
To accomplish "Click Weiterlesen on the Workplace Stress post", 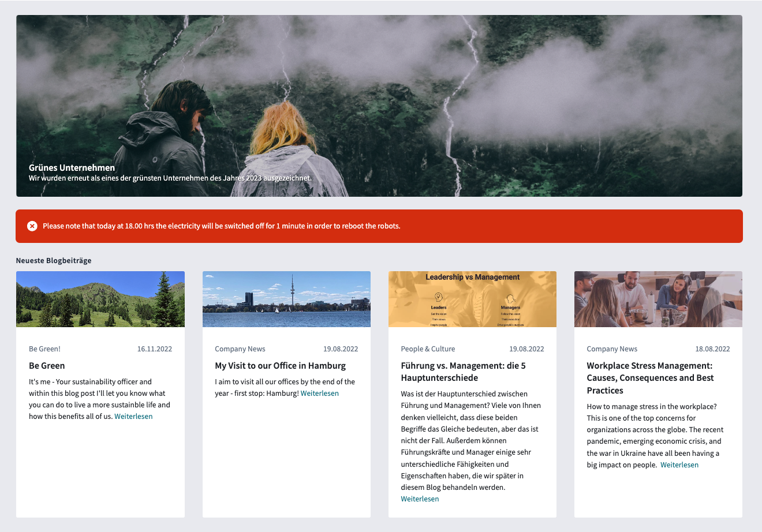I will (x=679, y=464).
